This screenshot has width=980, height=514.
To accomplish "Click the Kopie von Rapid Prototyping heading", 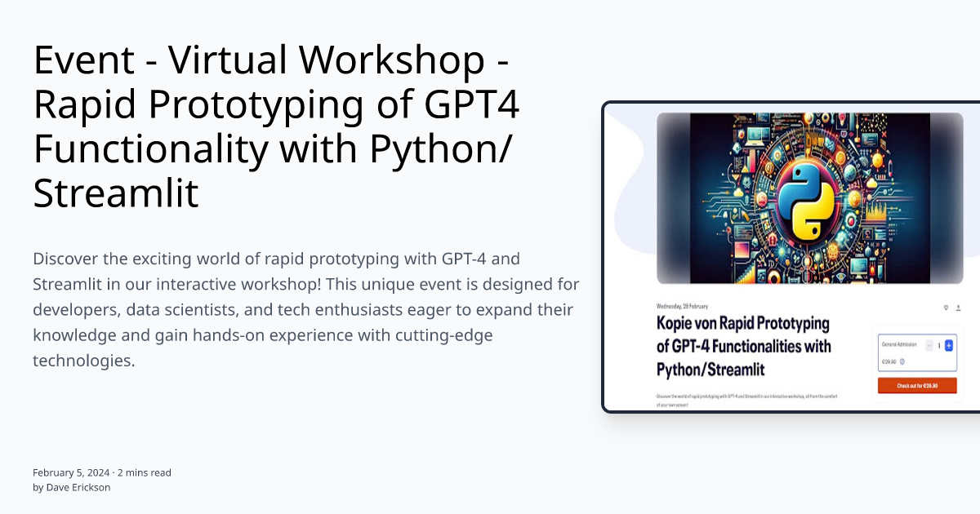I will click(x=744, y=346).
